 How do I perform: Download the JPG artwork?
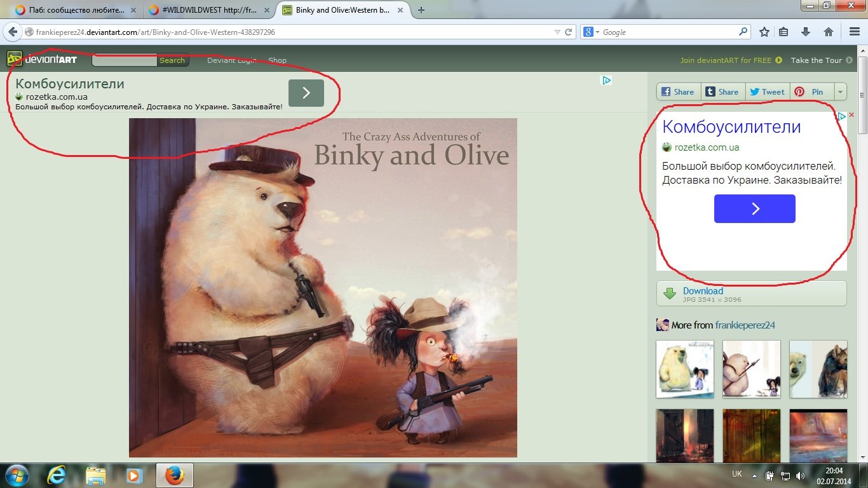click(752, 294)
